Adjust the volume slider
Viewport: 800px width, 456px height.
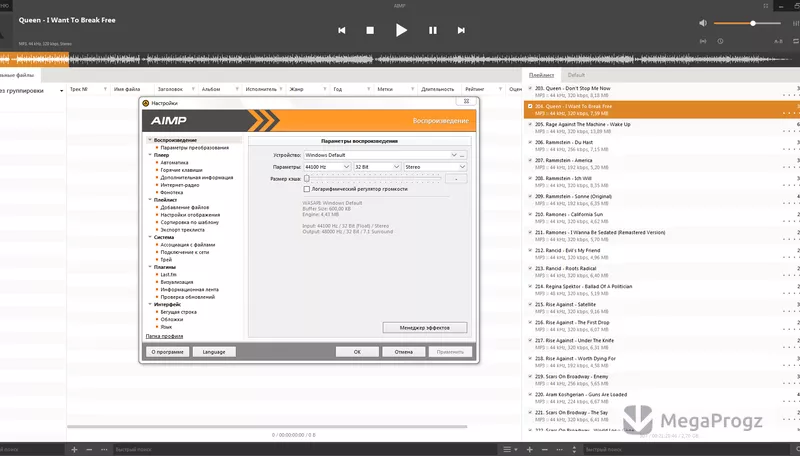point(747,23)
